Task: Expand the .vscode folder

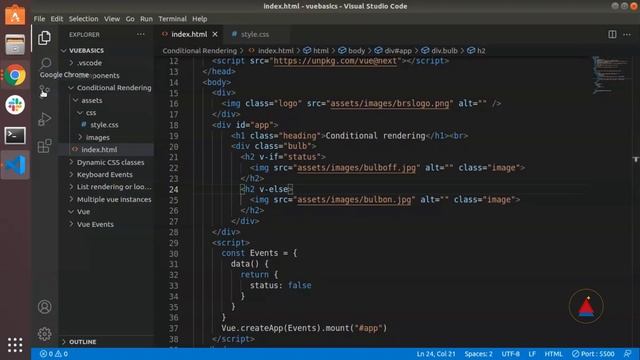Action: coord(89,63)
